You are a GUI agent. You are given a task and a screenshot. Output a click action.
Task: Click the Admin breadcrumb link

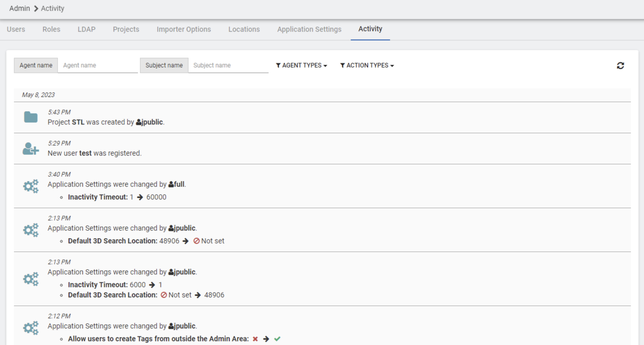19,8
